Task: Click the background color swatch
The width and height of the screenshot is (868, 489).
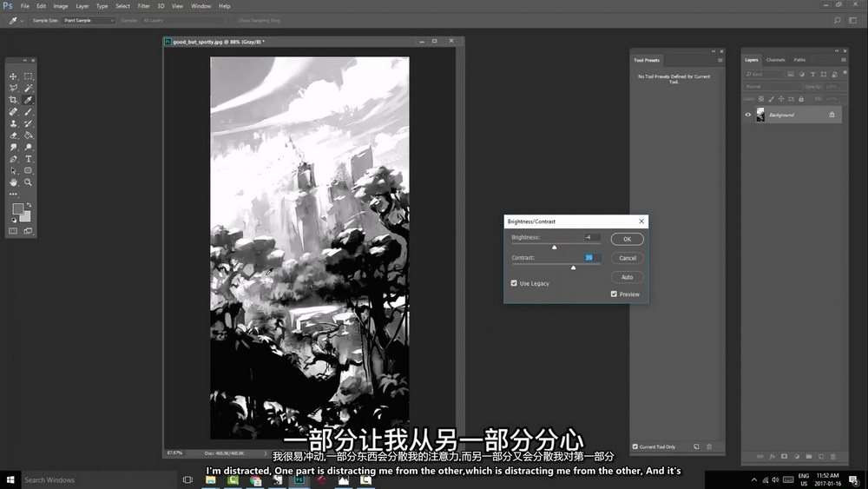Action: point(25,216)
